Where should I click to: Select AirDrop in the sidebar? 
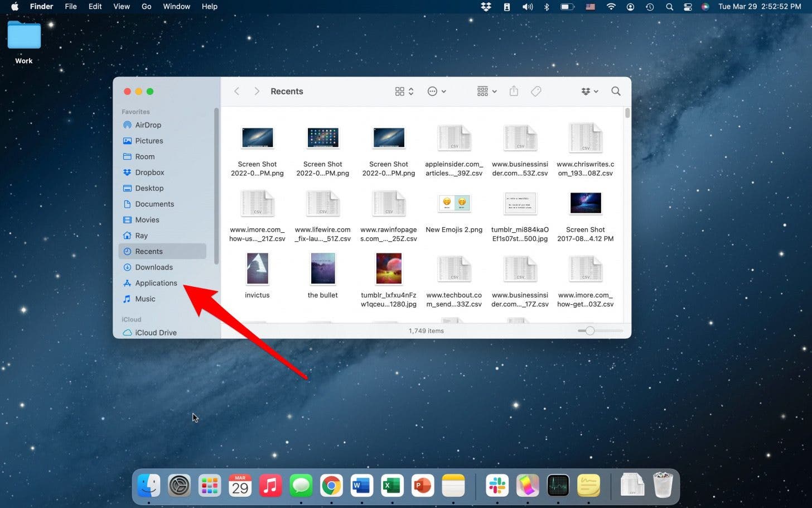[x=148, y=125]
